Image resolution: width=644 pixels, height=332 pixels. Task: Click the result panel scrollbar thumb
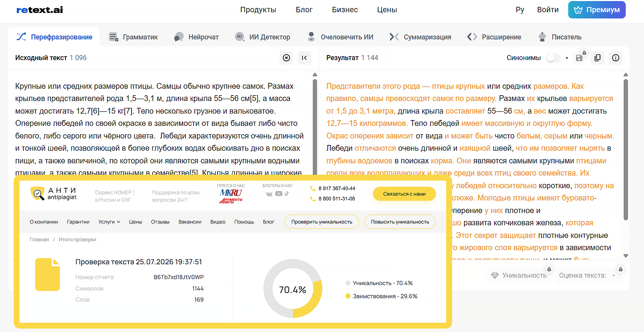[x=626, y=149]
